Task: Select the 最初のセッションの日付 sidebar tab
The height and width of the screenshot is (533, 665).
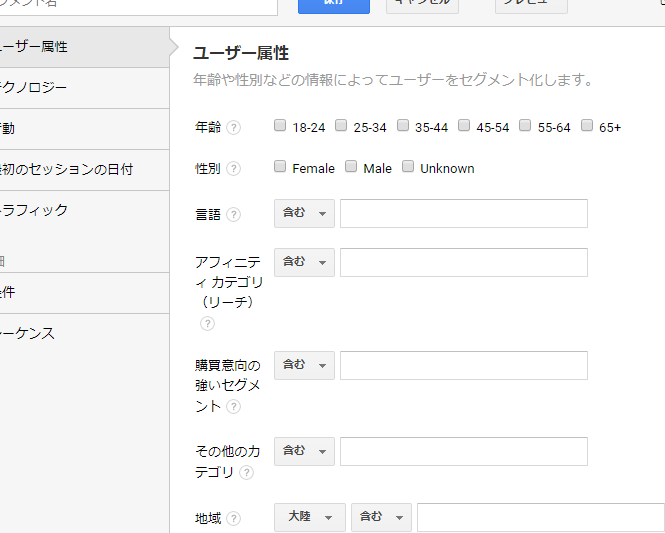Action: point(84,170)
